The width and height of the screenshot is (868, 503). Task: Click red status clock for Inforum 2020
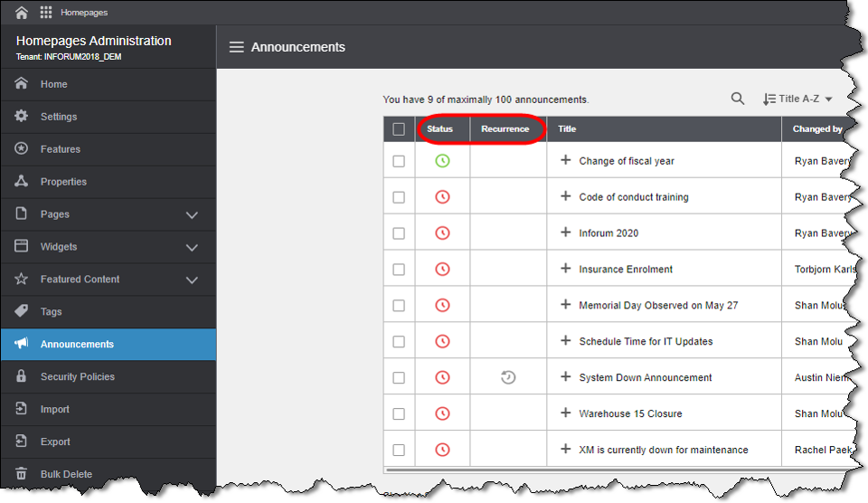442,233
